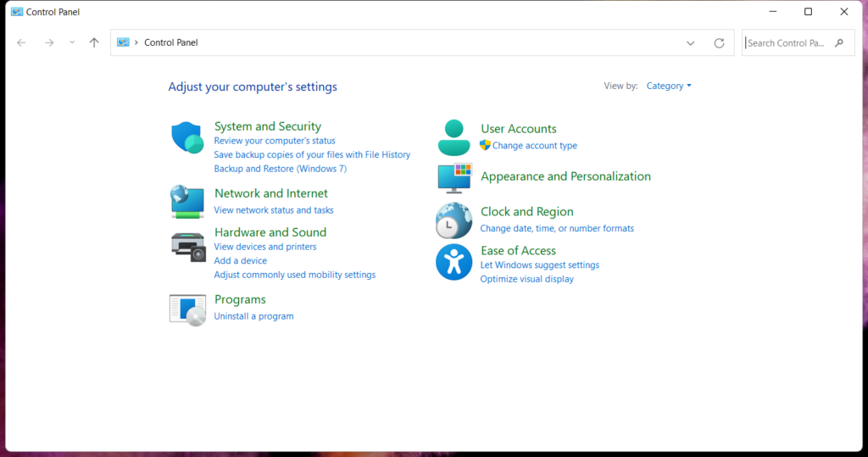This screenshot has height=457, width=868.
Task: Review your computer's status
Action: click(275, 141)
